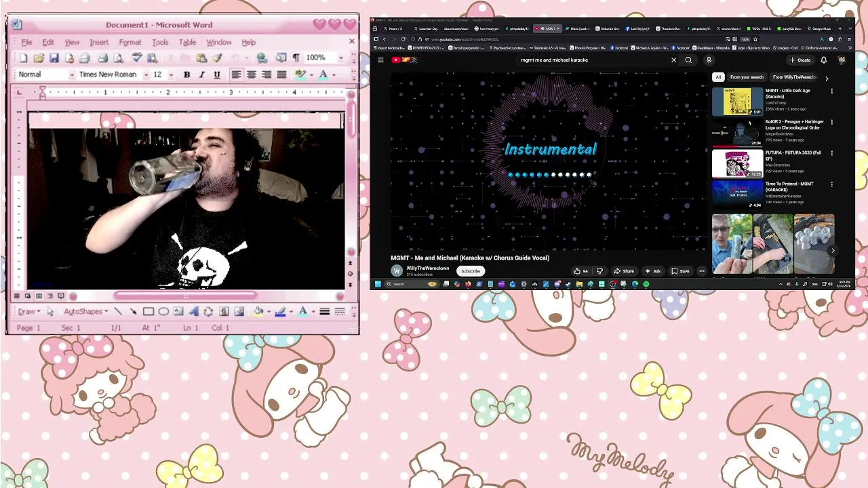Toggle Bold formatting in Word

coord(186,75)
